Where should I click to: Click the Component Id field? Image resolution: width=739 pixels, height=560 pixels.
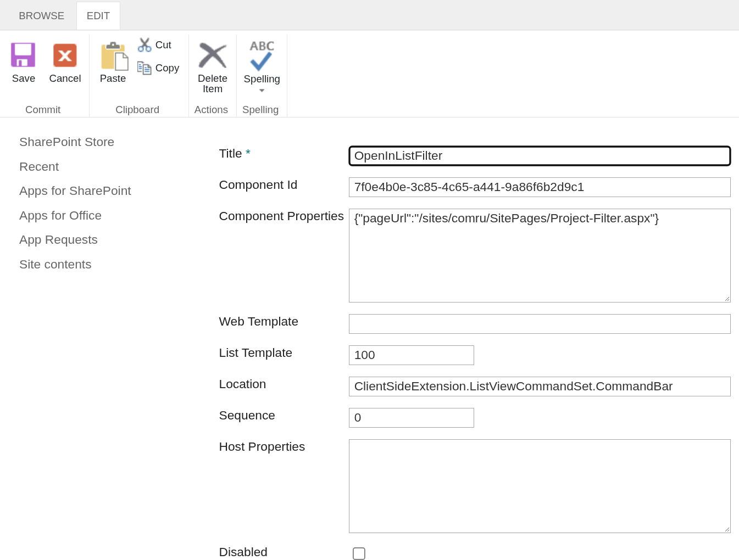tap(540, 187)
